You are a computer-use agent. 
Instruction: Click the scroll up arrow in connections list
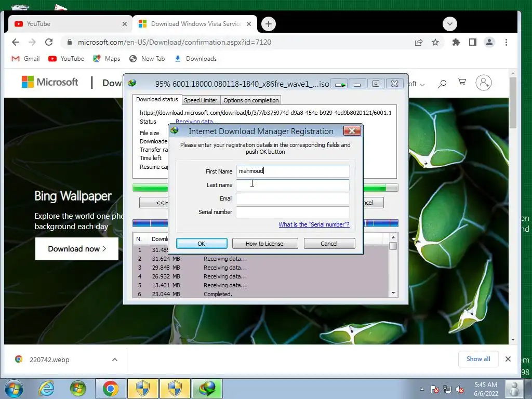pyautogui.click(x=393, y=237)
